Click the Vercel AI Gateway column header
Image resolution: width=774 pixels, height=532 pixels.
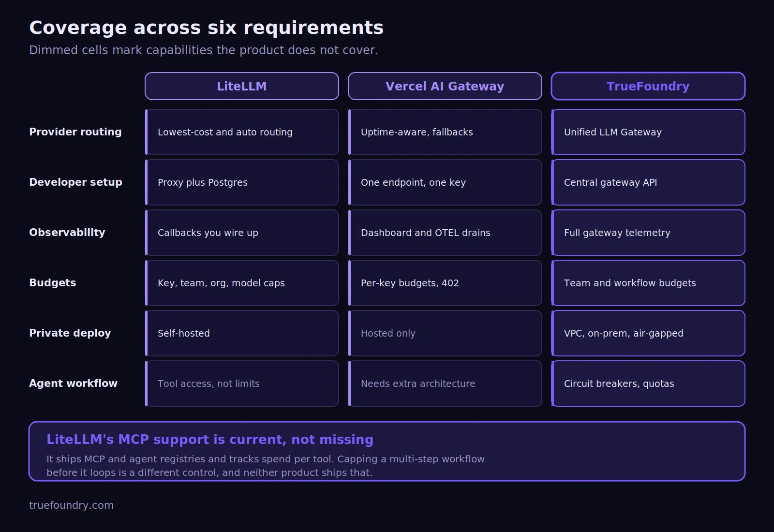[445, 86]
